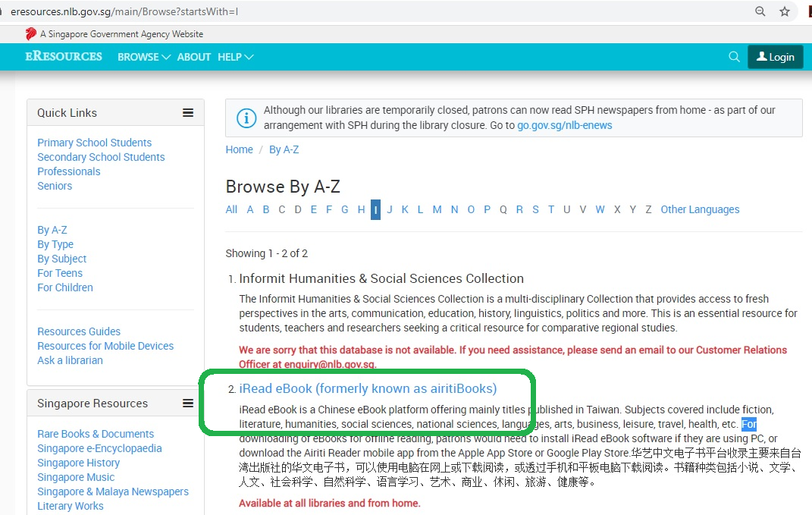The height and width of the screenshot is (515, 812).
Task: Filter resources by letter A
Action: click(250, 210)
